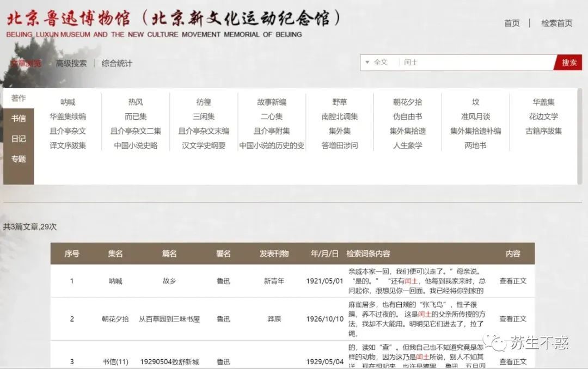Click the date 1921/05/01
This screenshot has height=369, width=588.
point(324,281)
